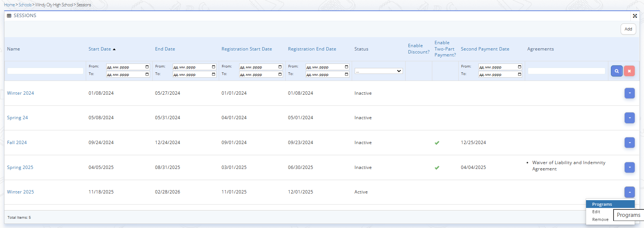
Task: Collapse actions dropdown for Winter 2025 row
Action: click(x=630, y=192)
